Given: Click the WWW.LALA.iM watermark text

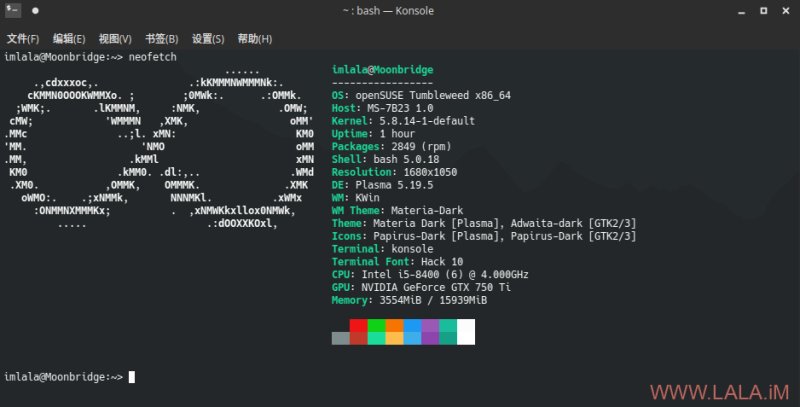Looking at the screenshot, I should [x=719, y=392].
